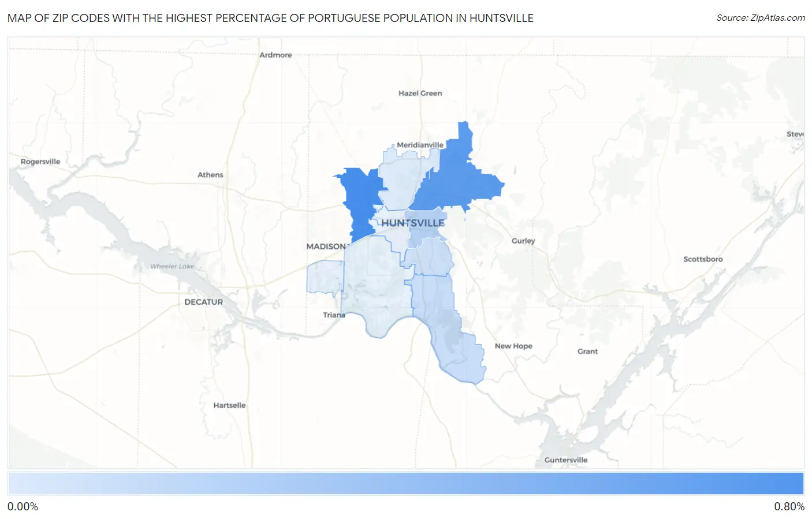Click the color gradient legend bar

coord(405,484)
